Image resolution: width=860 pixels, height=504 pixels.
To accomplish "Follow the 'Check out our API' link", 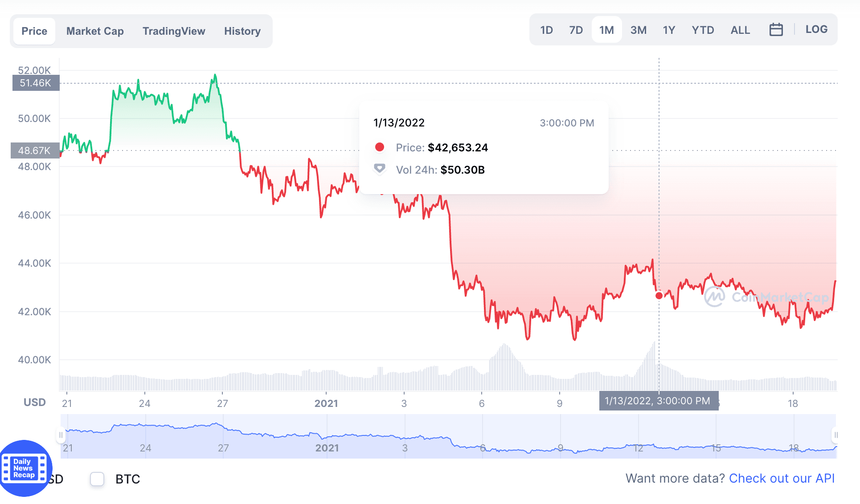I will pyautogui.click(x=782, y=478).
